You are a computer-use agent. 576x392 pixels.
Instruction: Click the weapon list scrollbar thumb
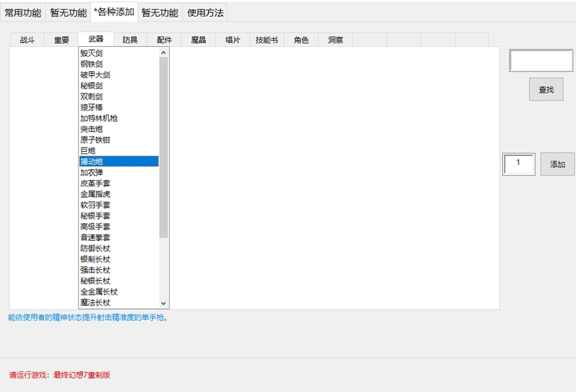coord(164,147)
